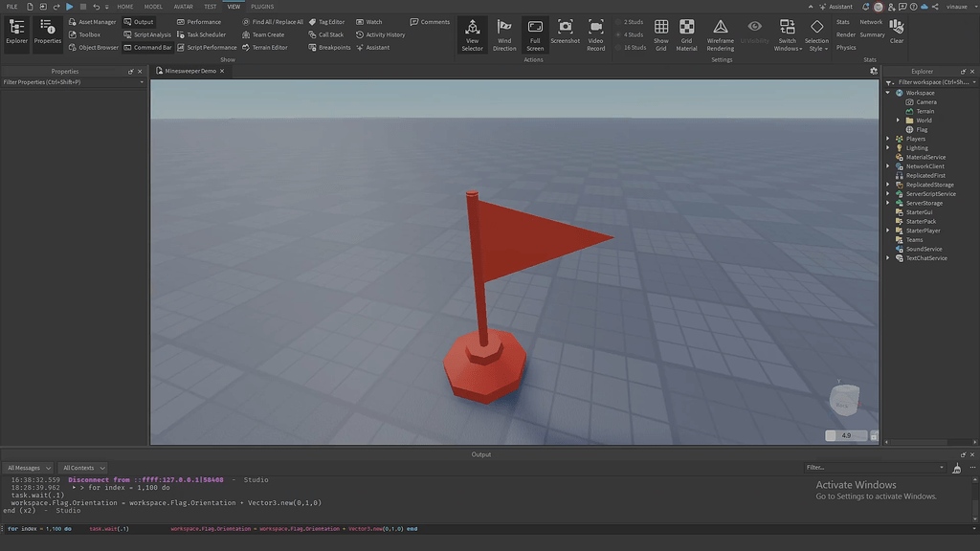Toggle Show Grid in the viewport
The width and height of the screenshot is (980, 551).
661,34
